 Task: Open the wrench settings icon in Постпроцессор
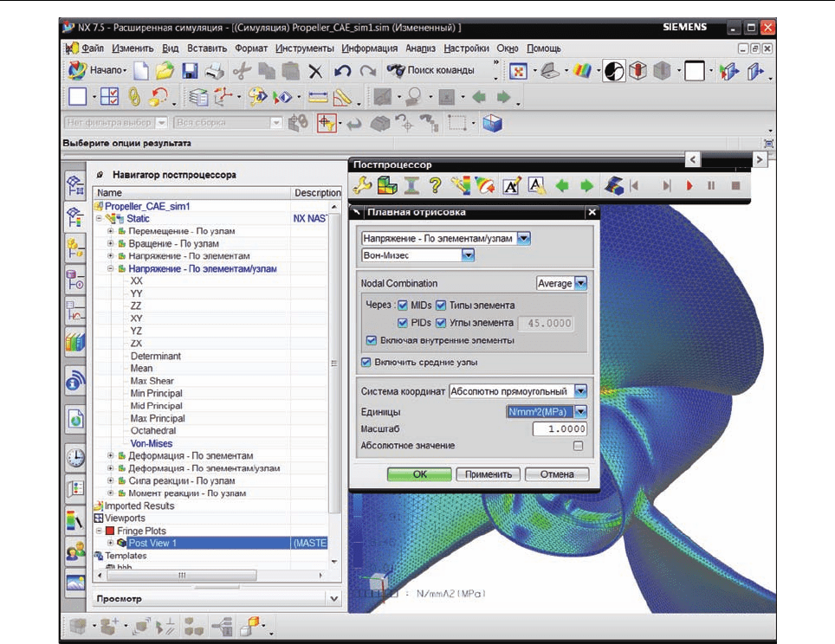pos(362,186)
